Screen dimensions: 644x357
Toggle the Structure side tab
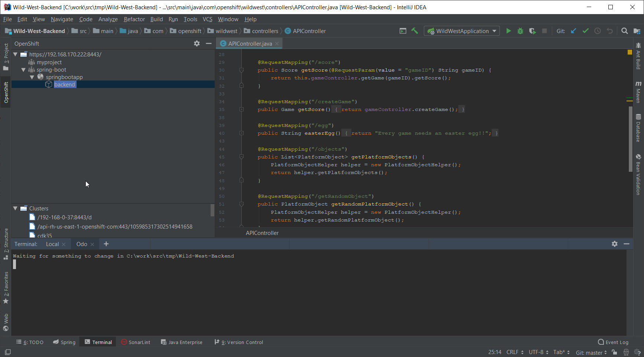(x=6, y=244)
